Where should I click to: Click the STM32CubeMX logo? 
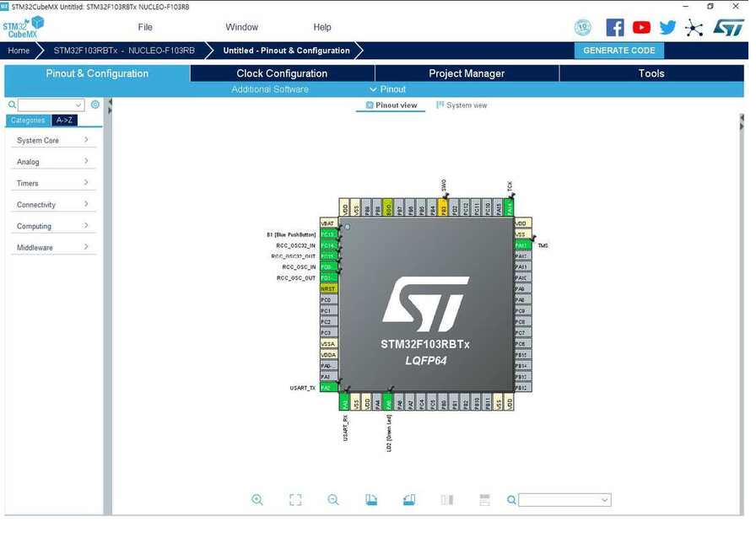pos(23,27)
